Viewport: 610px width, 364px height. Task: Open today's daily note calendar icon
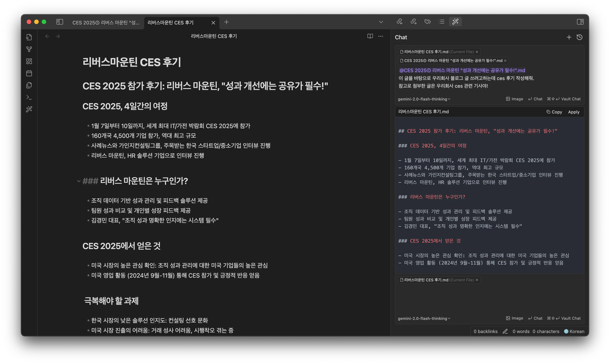29,73
